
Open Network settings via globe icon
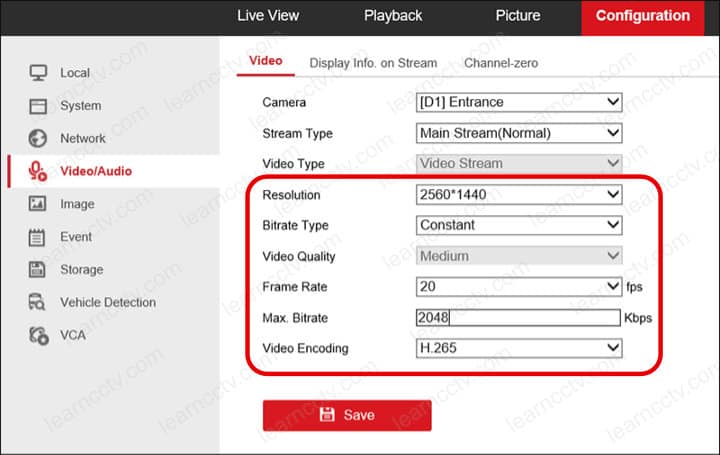click(x=38, y=138)
